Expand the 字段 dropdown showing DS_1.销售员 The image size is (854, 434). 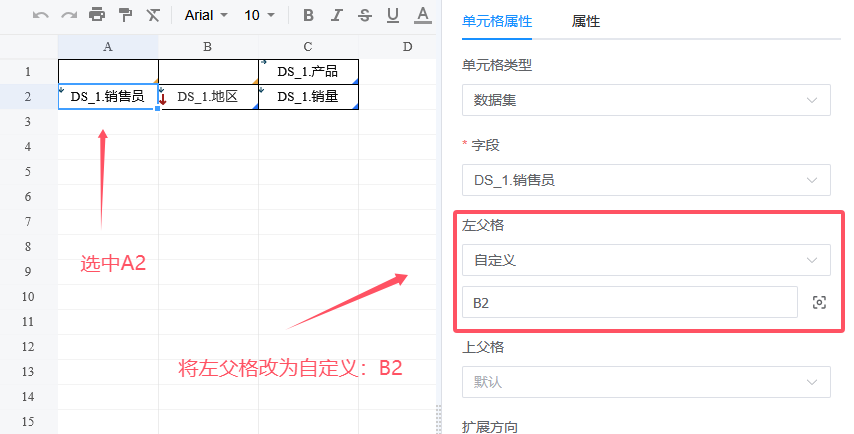pyautogui.click(x=645, y=180)
